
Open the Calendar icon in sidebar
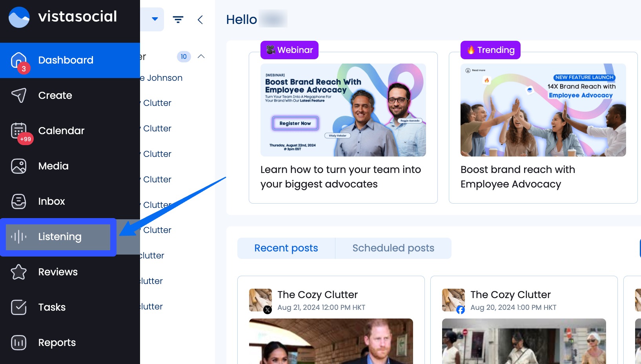(19, 131)
